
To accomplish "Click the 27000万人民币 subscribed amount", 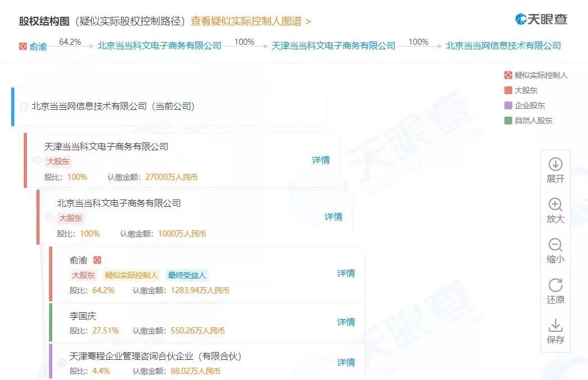I will pos(171,177).
